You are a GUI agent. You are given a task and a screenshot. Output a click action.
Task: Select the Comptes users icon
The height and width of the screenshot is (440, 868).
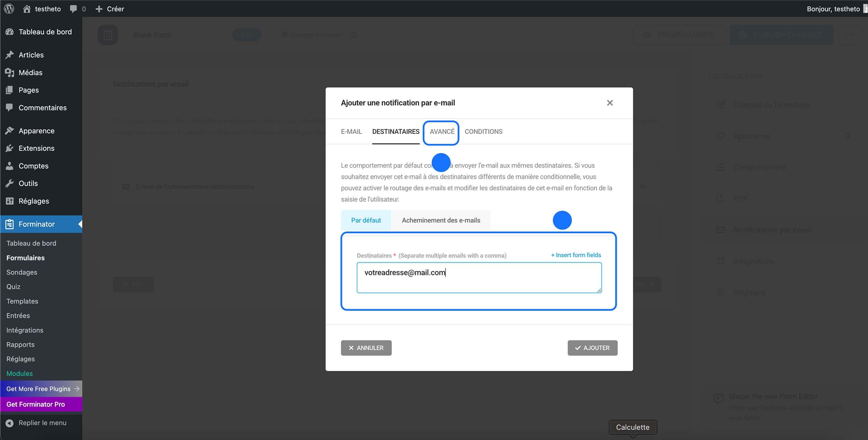click(x=9, y=166)
